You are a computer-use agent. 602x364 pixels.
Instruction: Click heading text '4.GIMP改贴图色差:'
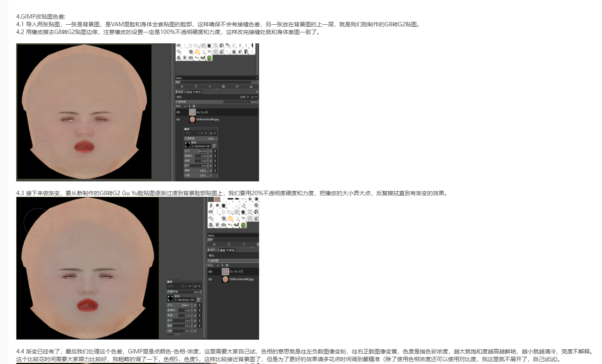[x=41, y=17]
